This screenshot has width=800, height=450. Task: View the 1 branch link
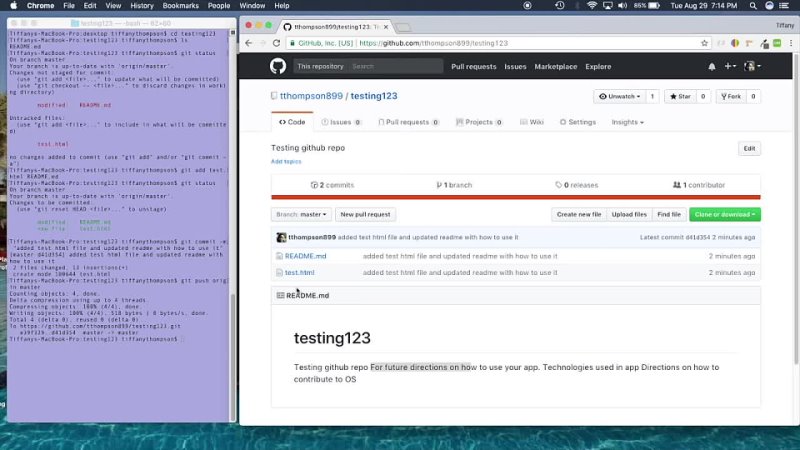point(454,185)
